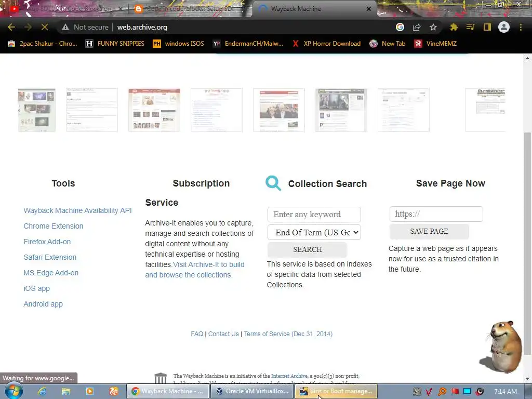Open the extensions puzzle icon
532x399 pixels.
coord(454,27)
